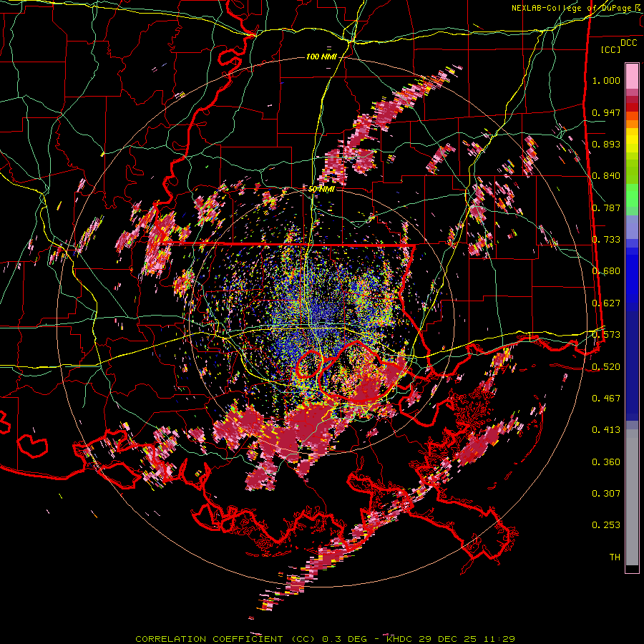This screenshot has width=644, height=644.
Task: Select the 0.733 scale value
Action: pyautogui.click(x=606, y=240)
